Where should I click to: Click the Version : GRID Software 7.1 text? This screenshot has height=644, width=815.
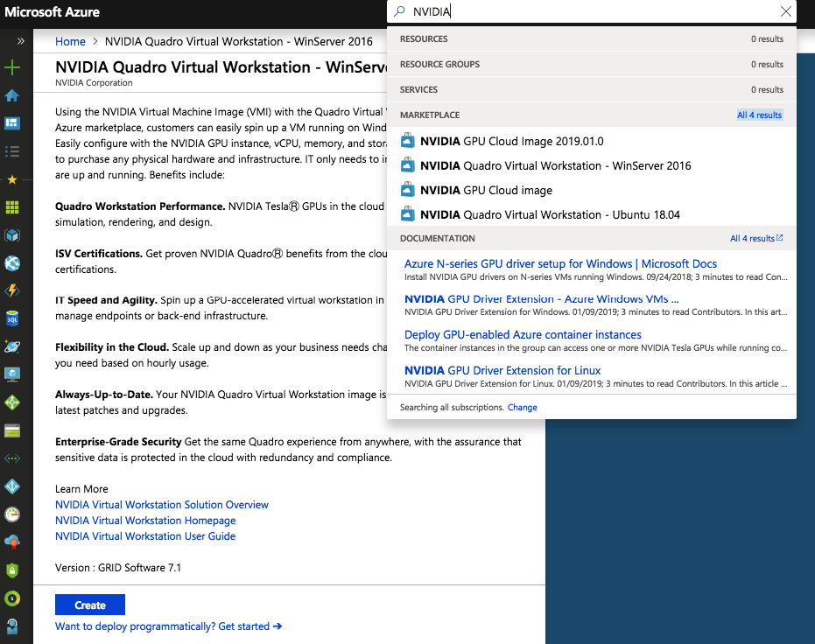click(118, 568)
